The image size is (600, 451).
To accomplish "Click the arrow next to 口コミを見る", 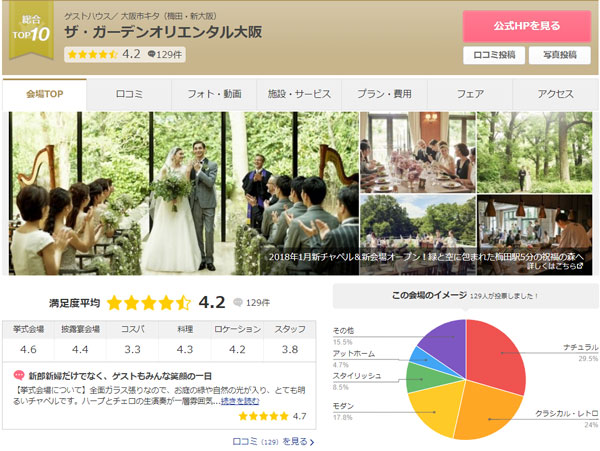I will point(312,441).
